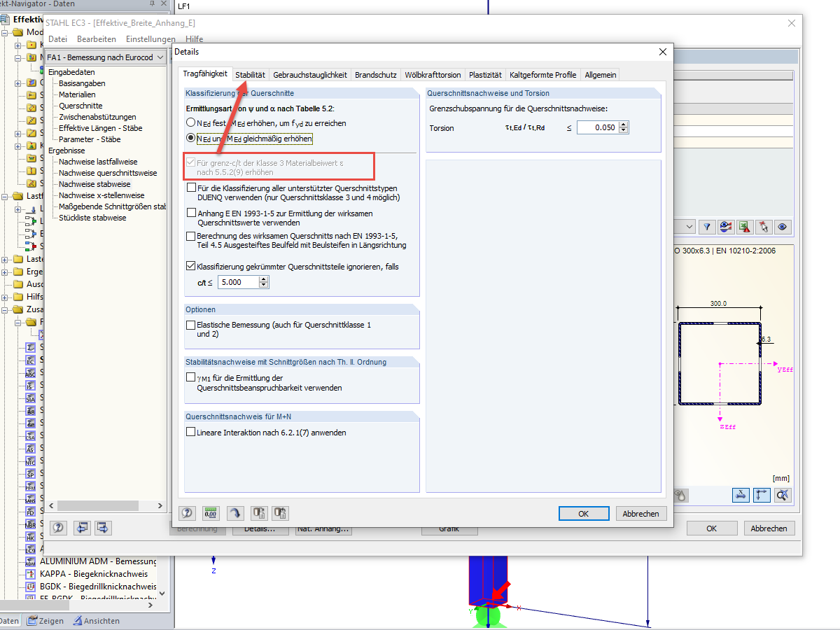Enable 'Elastische Bemessung' checkbox
840x630 pixels.
point(191,325)
